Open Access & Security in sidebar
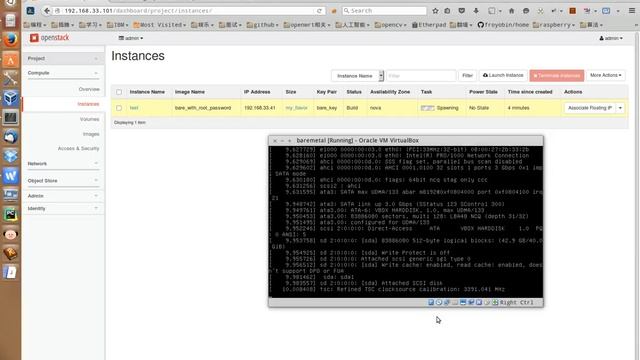The width and height of the screenshot is (640, 360). point(78,149)
